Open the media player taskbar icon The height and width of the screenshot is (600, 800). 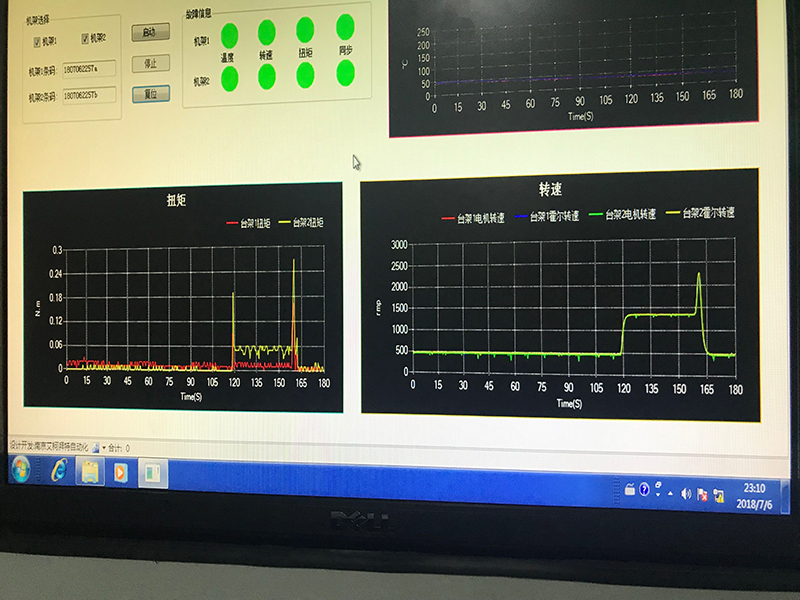click(x=120, y=472)
